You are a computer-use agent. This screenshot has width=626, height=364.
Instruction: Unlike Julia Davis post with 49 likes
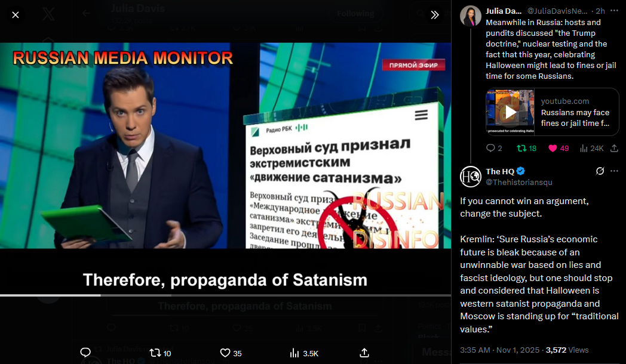pos(559,149)
